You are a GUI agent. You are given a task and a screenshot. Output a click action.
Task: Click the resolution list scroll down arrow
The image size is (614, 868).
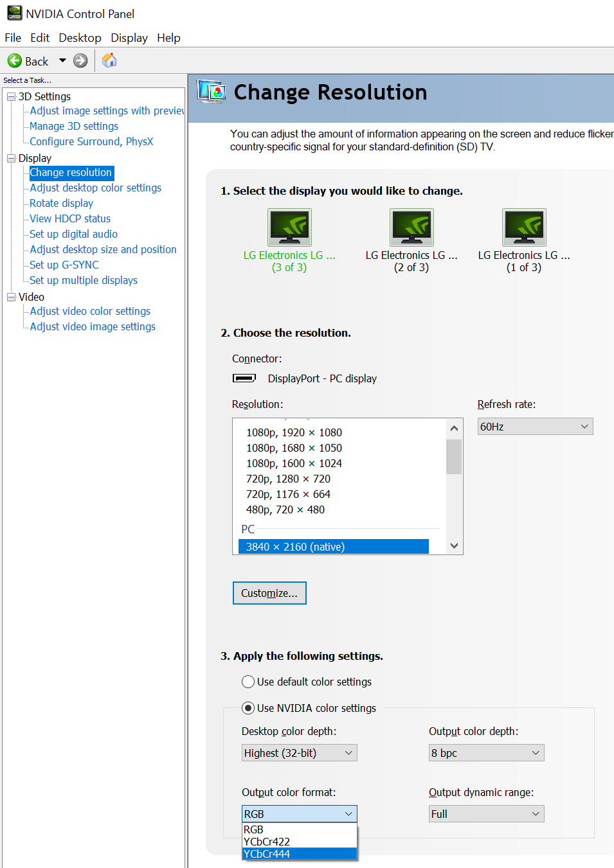pos(454,545)
